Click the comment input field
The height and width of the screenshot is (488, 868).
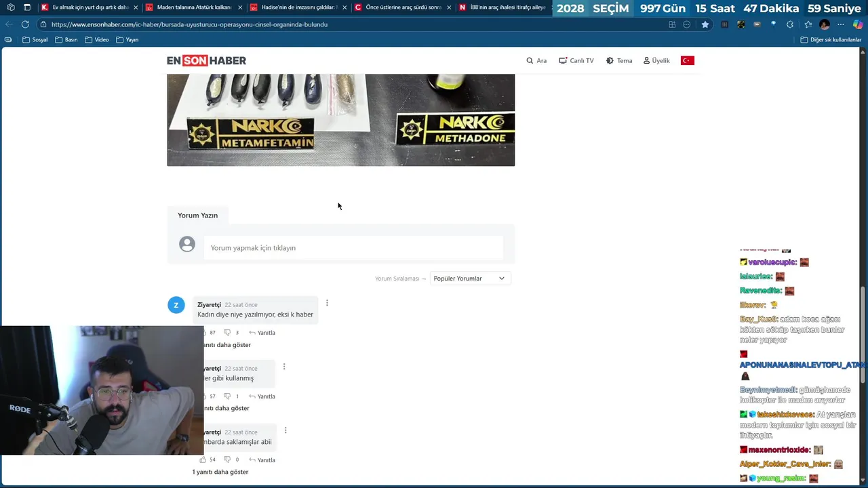coord(353,248)
